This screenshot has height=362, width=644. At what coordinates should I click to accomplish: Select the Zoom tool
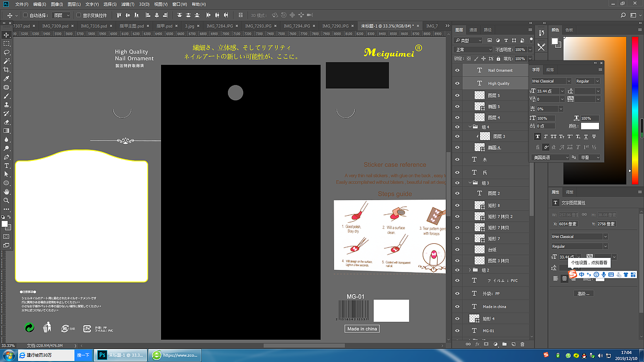click(x=7, y=200)
